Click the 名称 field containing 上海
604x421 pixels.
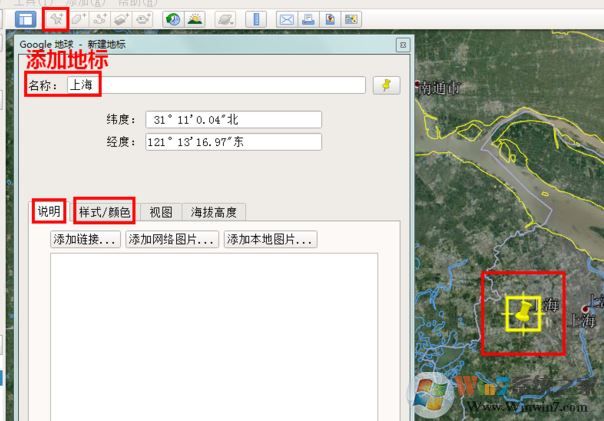[x=216, y=85]
